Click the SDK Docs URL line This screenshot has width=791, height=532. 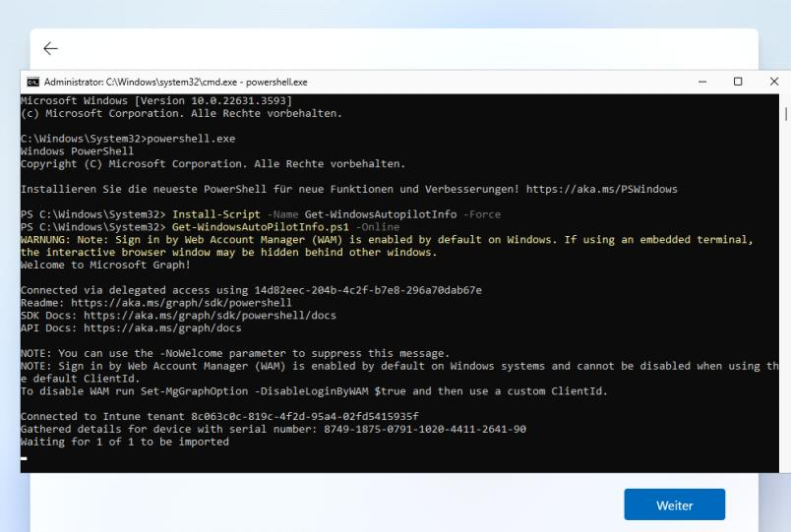(x=178, y=315)
